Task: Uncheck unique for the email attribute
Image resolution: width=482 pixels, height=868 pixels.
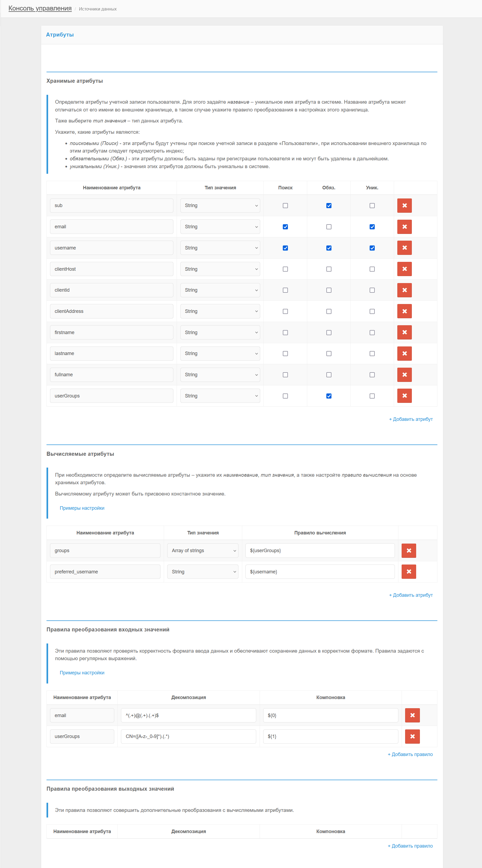Action: 372,227
